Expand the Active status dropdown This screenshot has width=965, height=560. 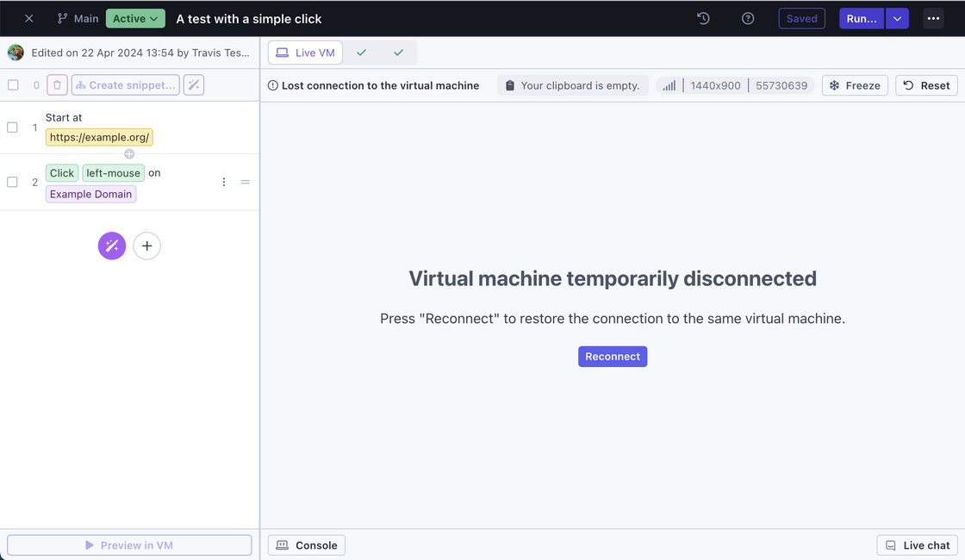135,18
